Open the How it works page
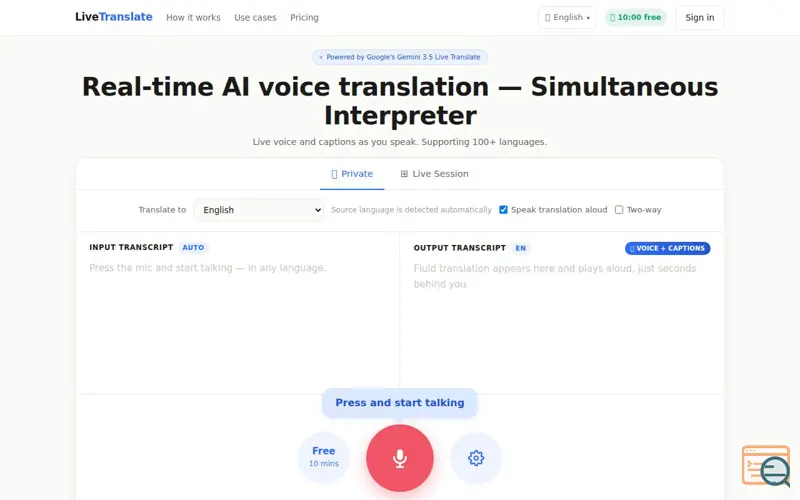This screenshot has height=500, width=800. tap(193, 17)
